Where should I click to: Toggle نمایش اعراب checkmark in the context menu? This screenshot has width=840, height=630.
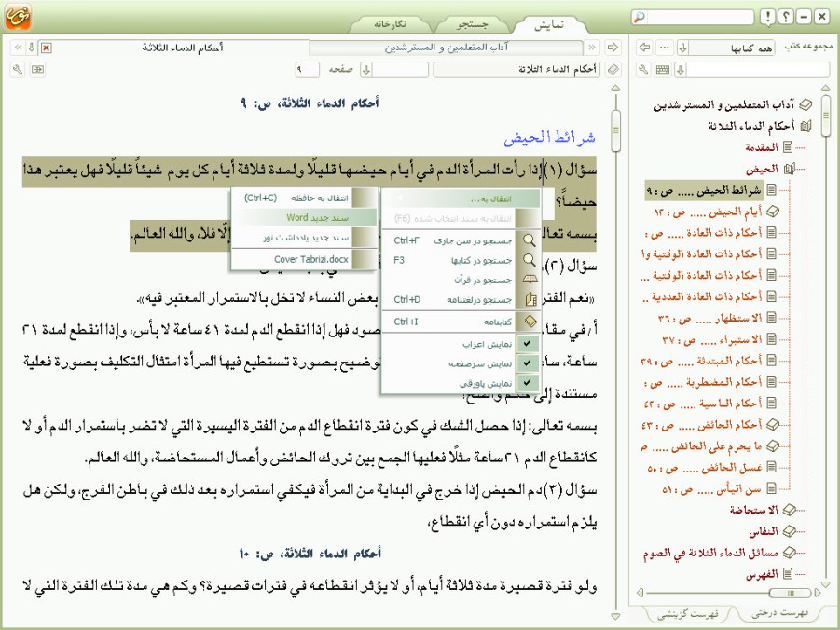527,343
